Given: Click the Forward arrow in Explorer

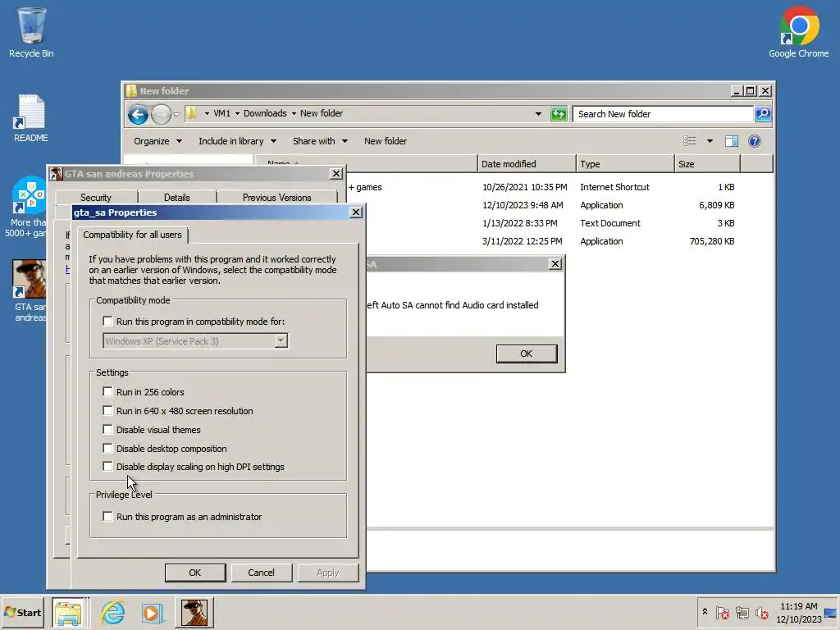Looking at the screenshot, I should point(161,114).
